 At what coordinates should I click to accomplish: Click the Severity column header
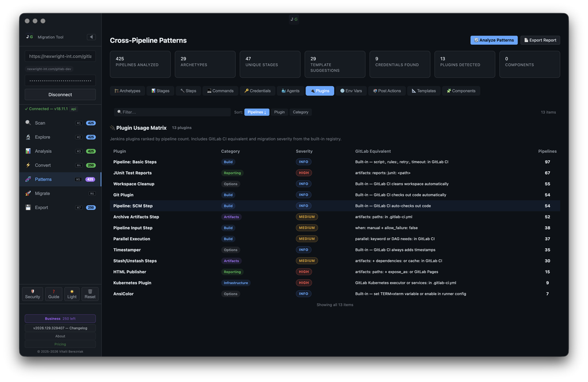304,151
